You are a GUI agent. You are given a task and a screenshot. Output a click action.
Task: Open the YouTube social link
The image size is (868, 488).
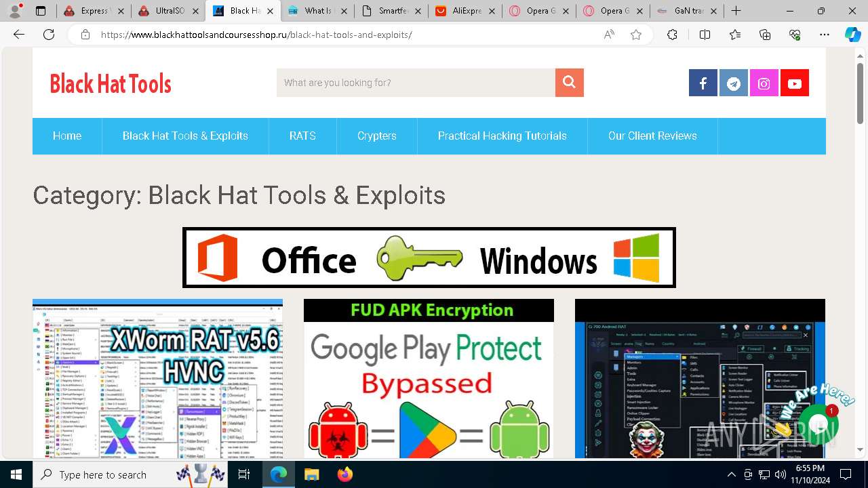[x=795, y=83]
